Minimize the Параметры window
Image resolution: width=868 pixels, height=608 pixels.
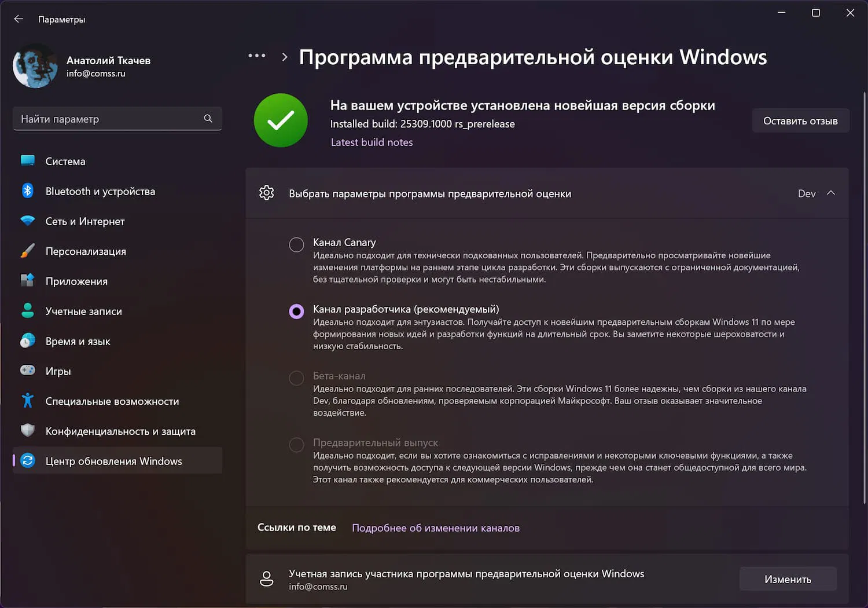[781, 13]
